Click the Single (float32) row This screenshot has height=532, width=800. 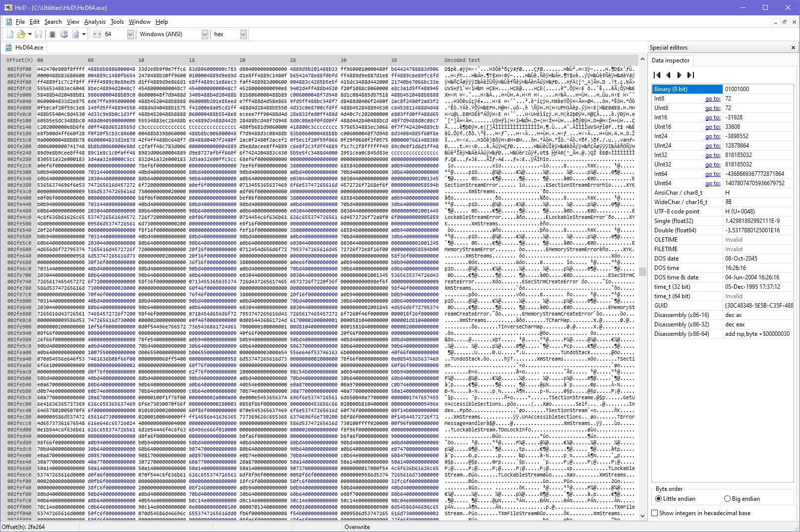tap(723, 221)
